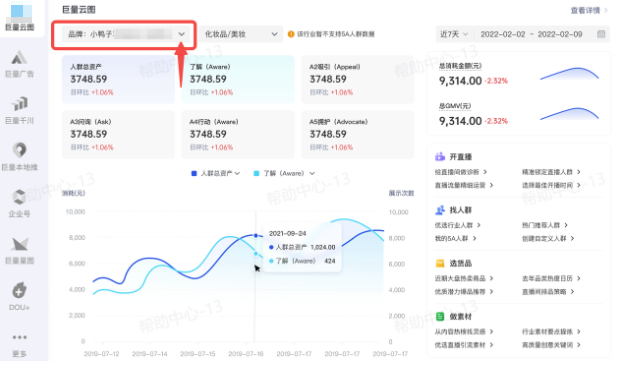Select the 2022-02-02 start date field

(x=503, y=34)
